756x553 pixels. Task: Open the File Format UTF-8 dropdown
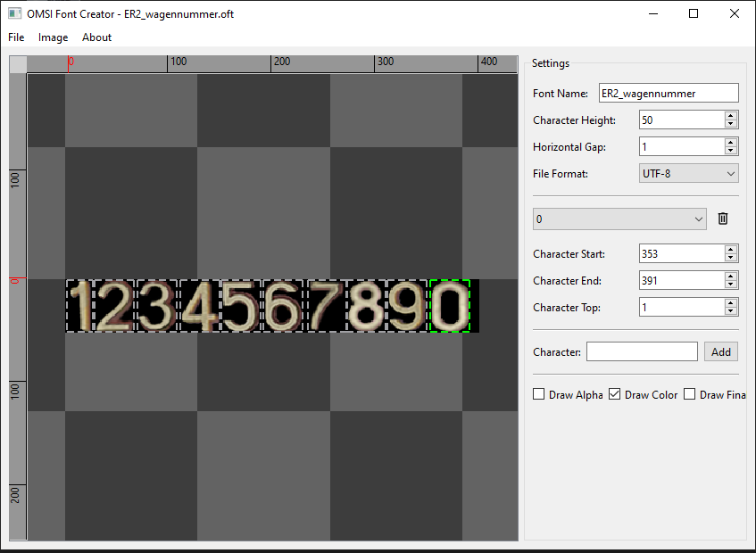point(688,174)
